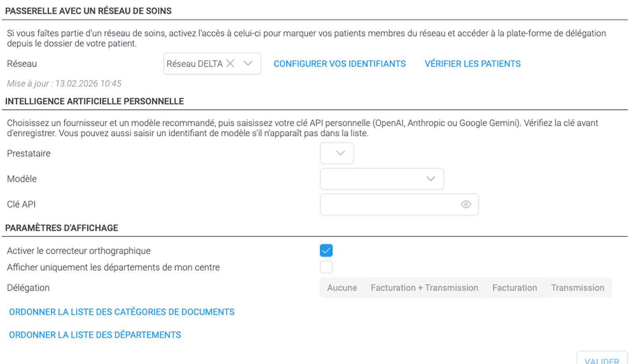
Task: Open Ordonner la liste des catégories de documents
Action: pos(122,312)
